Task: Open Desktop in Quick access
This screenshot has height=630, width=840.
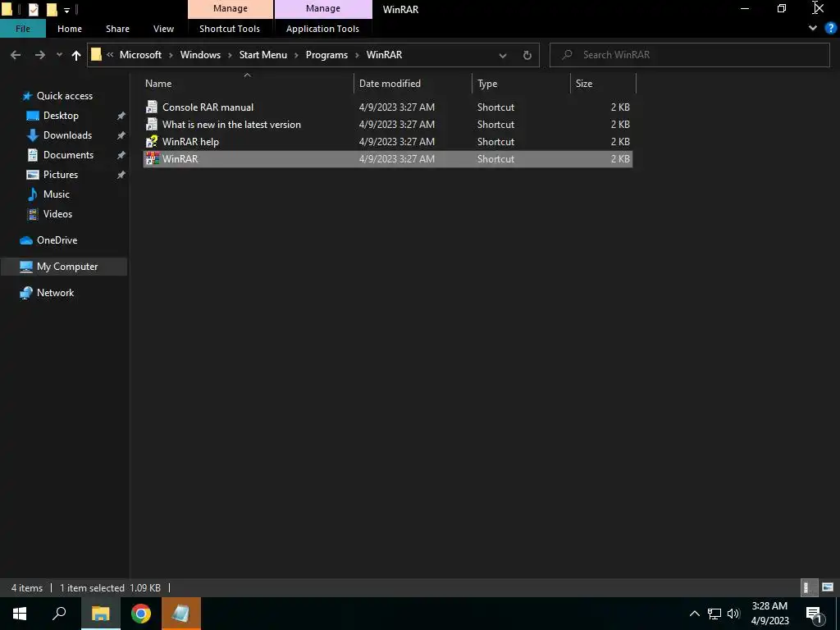Action: 61,115
